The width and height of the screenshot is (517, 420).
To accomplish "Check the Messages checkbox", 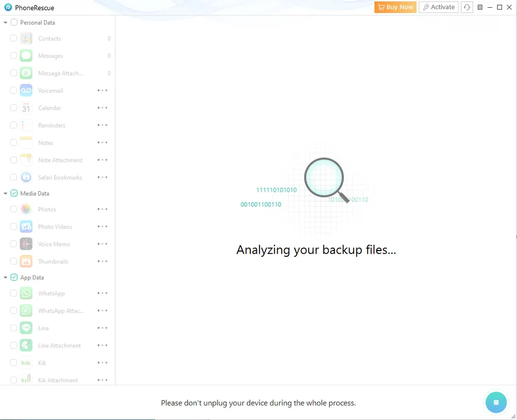I will pyautogui.click(x=13, y=56).
